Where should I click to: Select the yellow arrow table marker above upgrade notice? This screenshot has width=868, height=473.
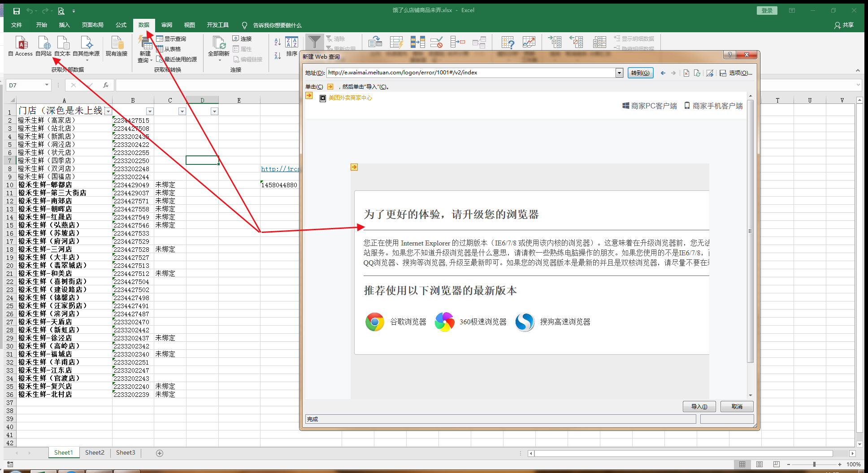(x=354, y=167)
